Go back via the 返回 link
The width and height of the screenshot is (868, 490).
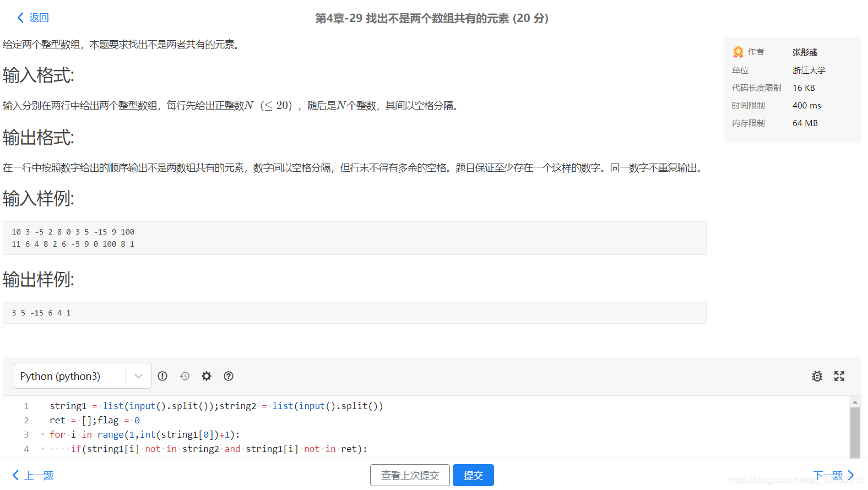point(39,18)
